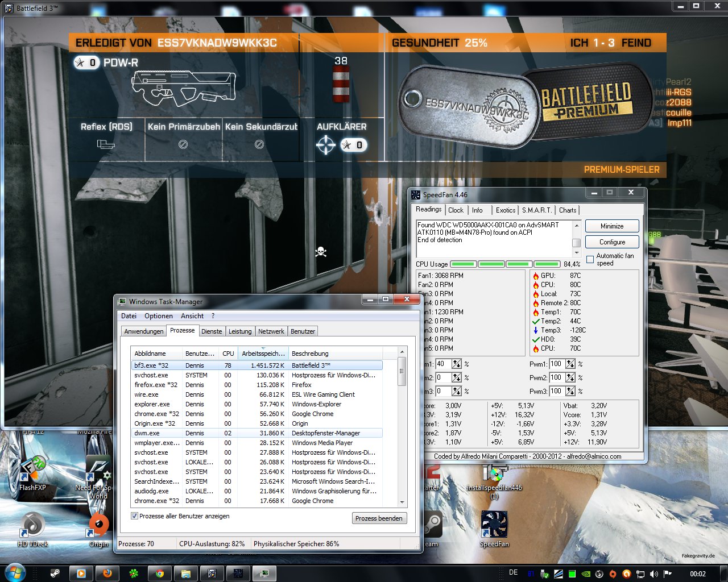Switch to Task Manager taskbar button

point(264,573)
